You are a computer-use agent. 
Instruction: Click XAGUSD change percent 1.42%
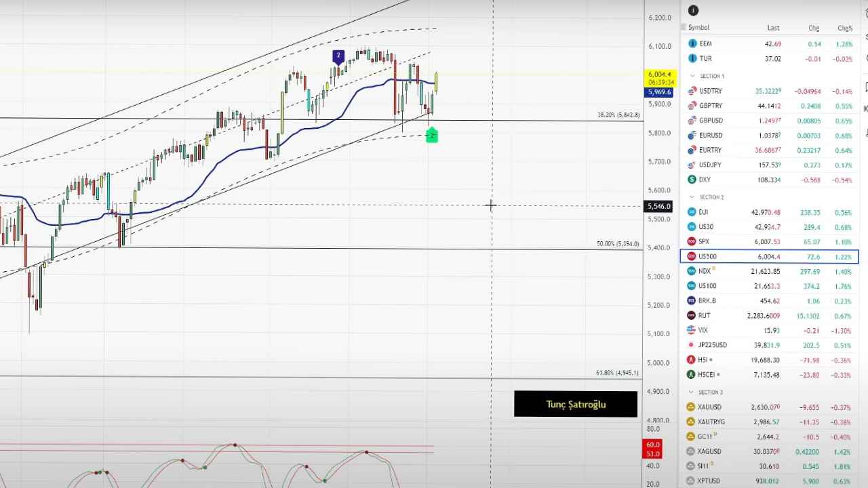tap(843, 451)
